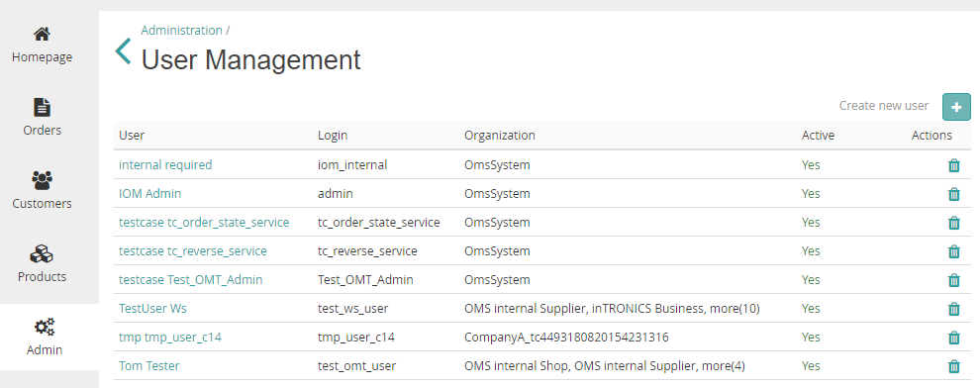Click trash icon for testcase tc_reverse_service

click(x=953, y=251)
